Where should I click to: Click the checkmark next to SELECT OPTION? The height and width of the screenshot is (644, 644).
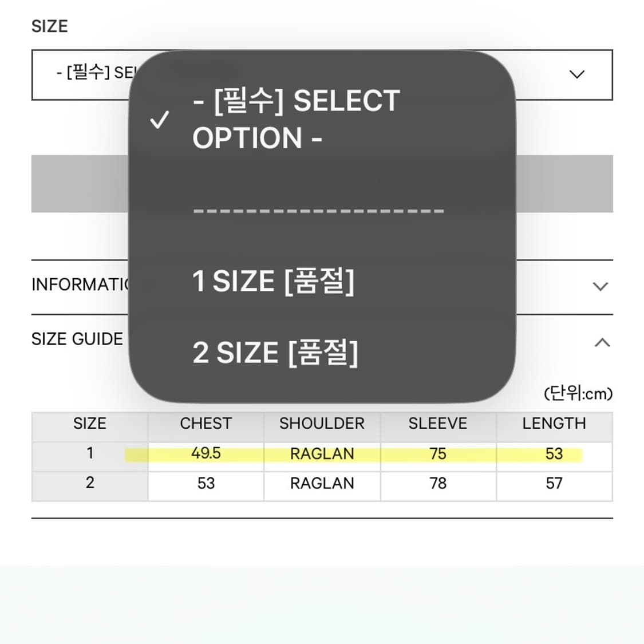click(160, 119)
